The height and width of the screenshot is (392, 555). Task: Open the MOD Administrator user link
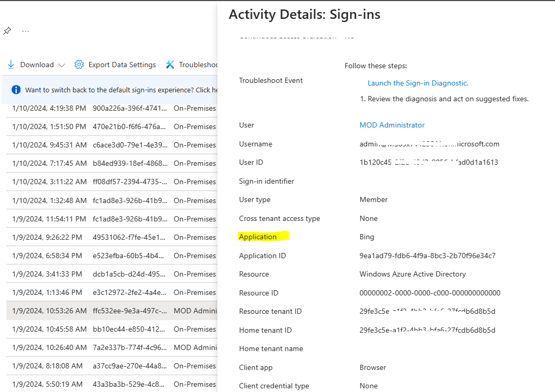click(x=392, y=125)
